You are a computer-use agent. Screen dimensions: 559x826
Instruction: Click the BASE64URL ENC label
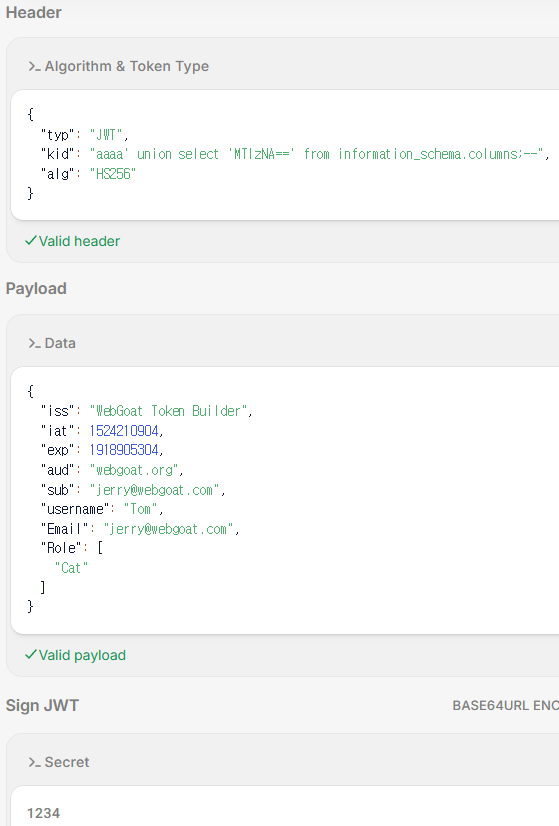click(x=505, y=705)
